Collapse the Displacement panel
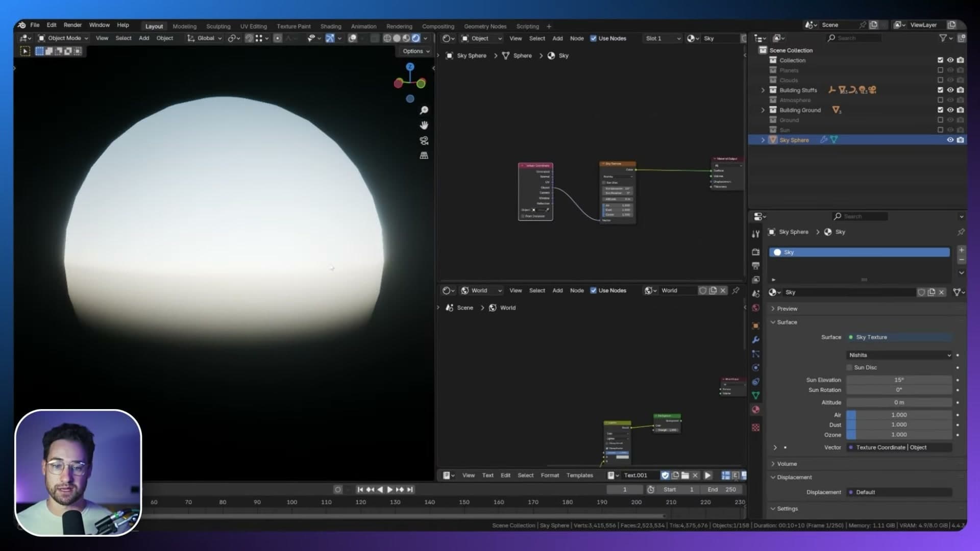 tap(794, 477)
